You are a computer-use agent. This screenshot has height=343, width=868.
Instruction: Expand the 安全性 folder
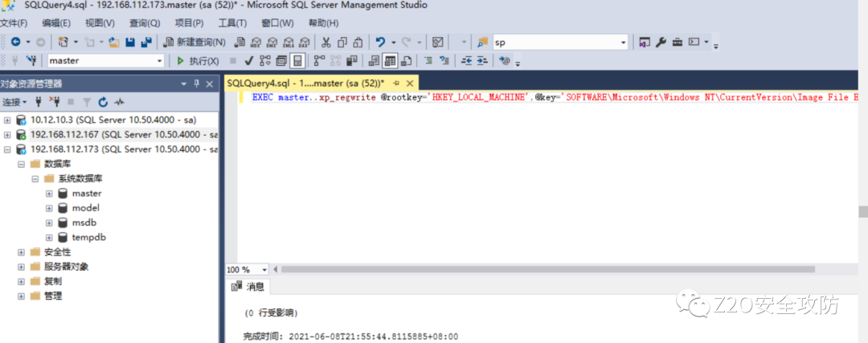click(21, 251)
